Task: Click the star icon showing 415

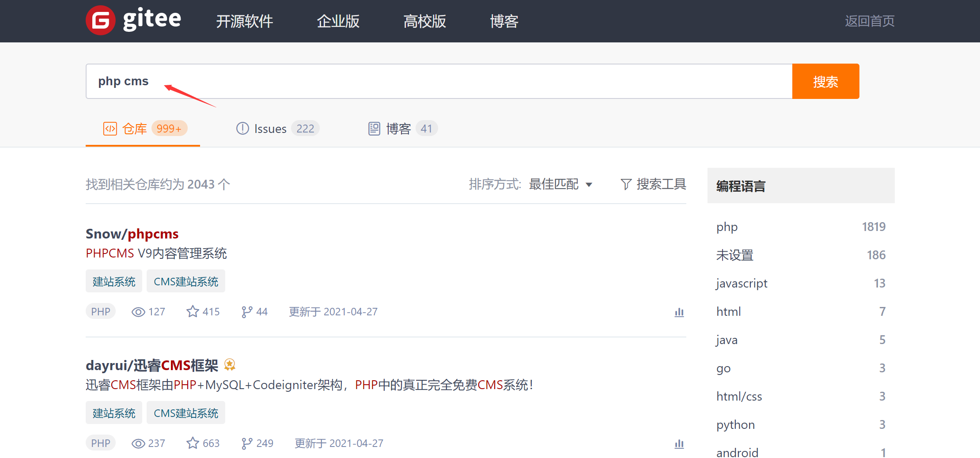Action: coord(193,312)
